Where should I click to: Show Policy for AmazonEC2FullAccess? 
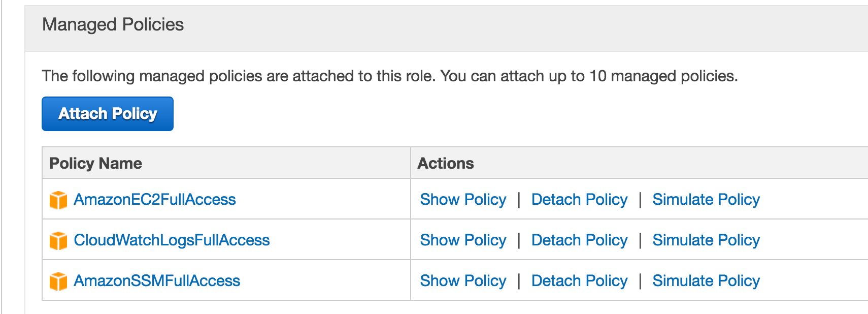[x=463, y=200]
